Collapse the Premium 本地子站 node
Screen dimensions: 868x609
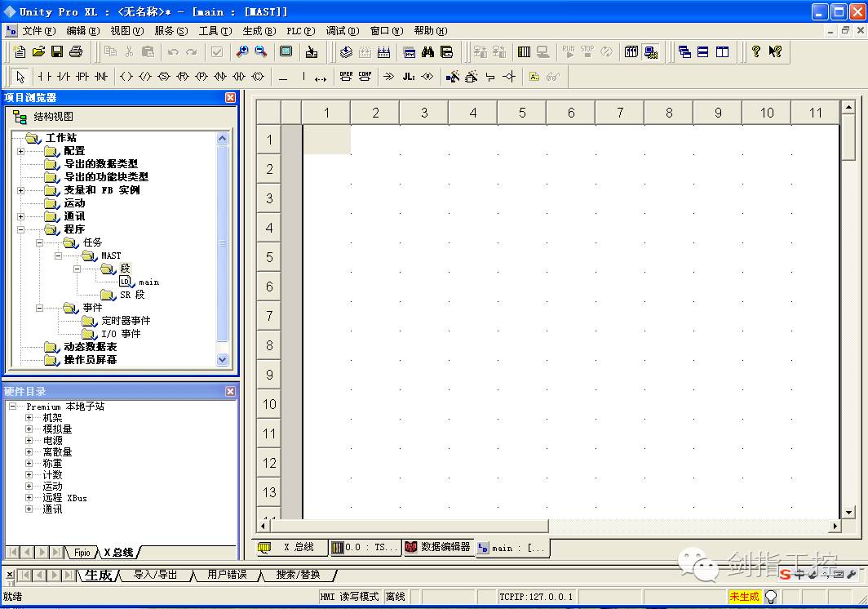click(x=12, y=407)
